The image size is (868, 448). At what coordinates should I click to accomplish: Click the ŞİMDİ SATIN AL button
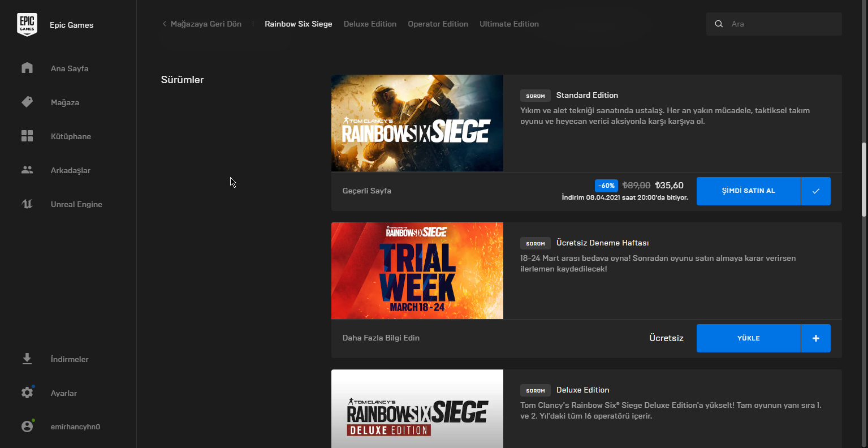pos(749,191)
